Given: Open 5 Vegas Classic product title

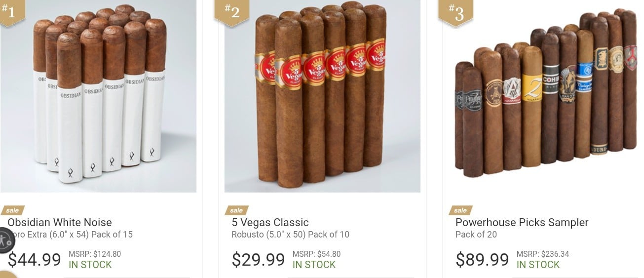Looking at the screenshot, I should tap(270, 222).
